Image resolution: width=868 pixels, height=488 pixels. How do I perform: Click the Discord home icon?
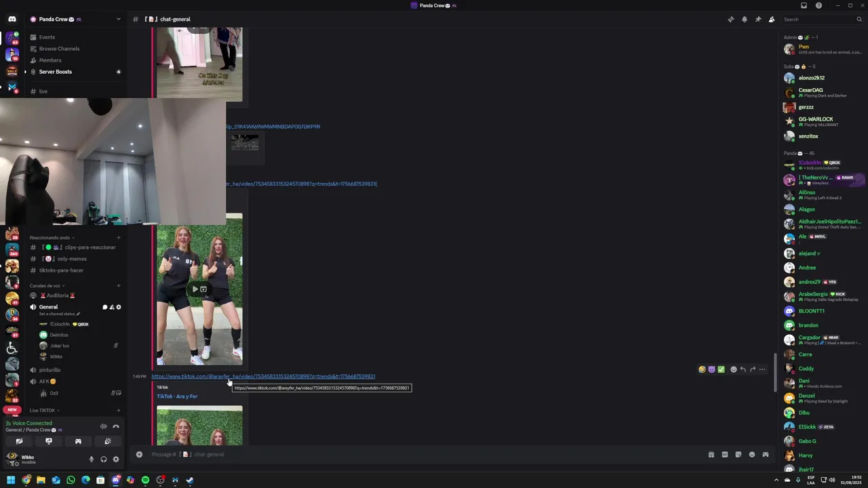click(12, 19)
